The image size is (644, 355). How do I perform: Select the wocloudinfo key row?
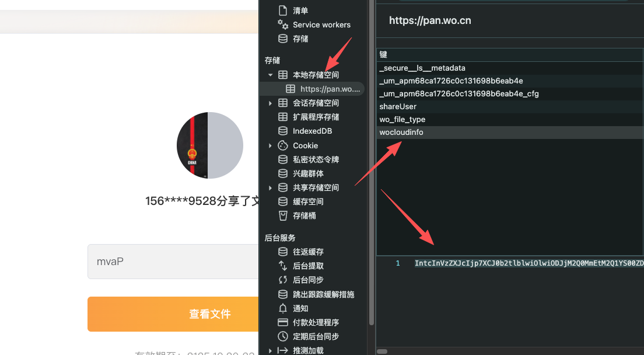point(401,133)
